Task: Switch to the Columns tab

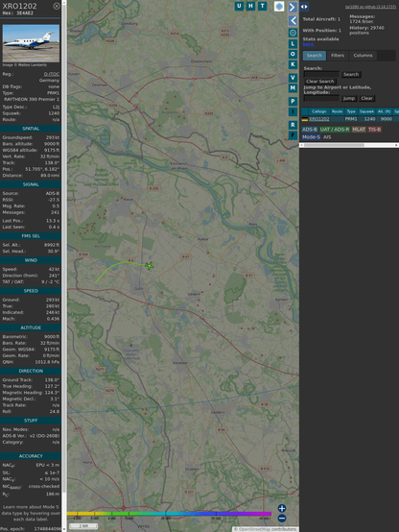Action: (x=363, y=56)
